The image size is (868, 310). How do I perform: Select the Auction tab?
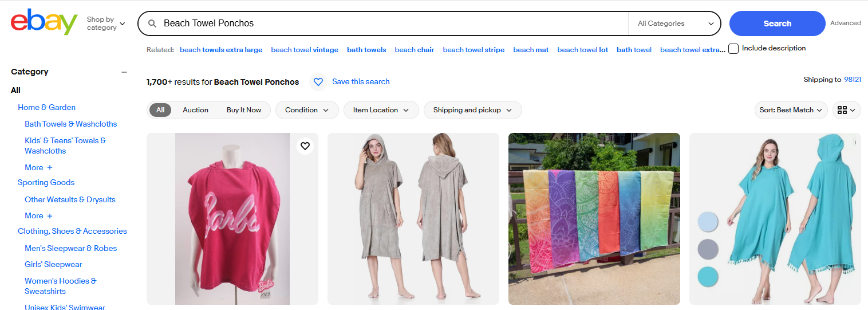(195, 110)
